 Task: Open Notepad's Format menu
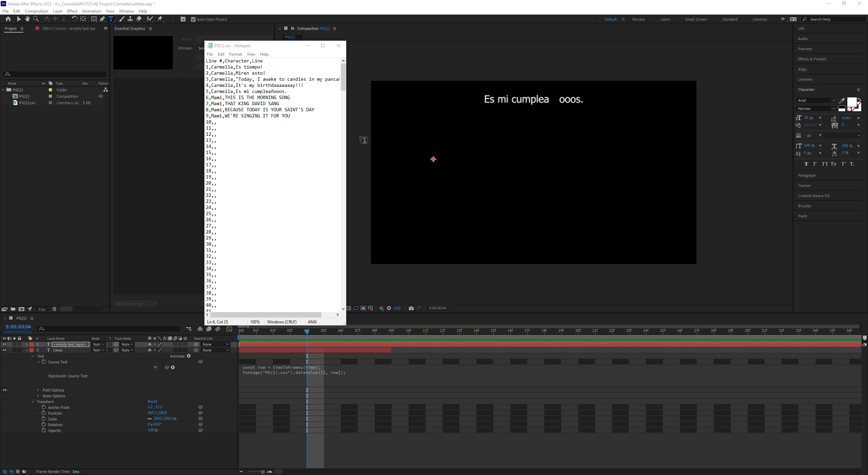click(x=235, y=54)
